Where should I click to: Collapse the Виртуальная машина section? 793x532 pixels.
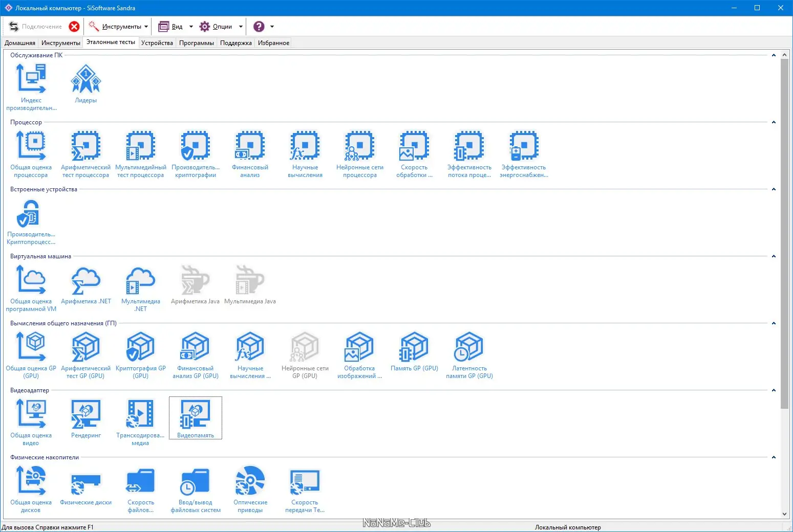click(x=774, y=256)
